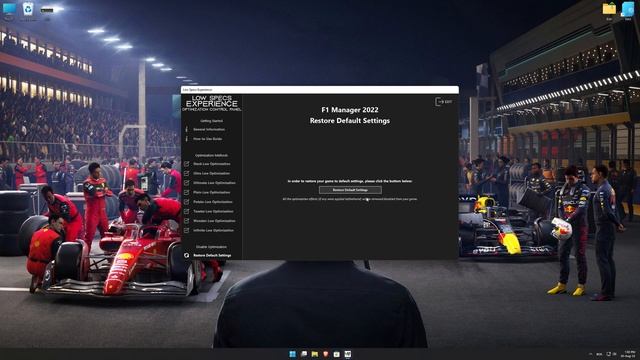
Task: Click the icon next to Wooden Low Optimization
Action: click(x=187, y=221)
